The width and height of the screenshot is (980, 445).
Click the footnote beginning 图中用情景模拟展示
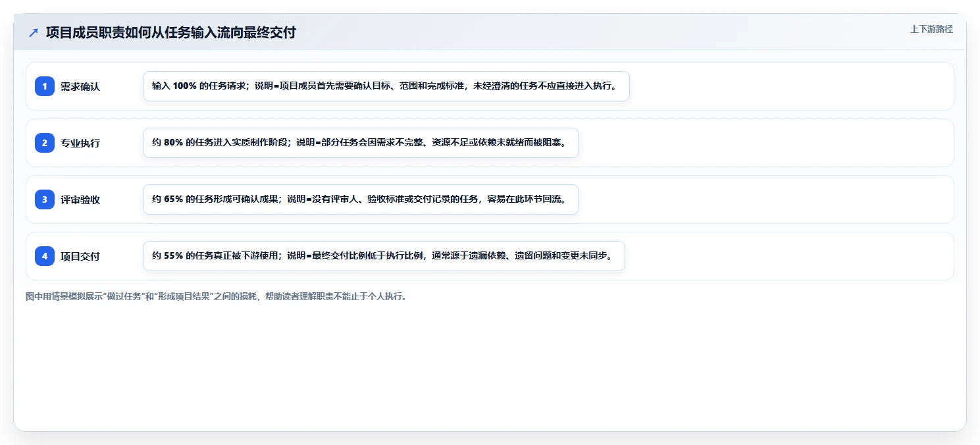[x=216, y=296]
